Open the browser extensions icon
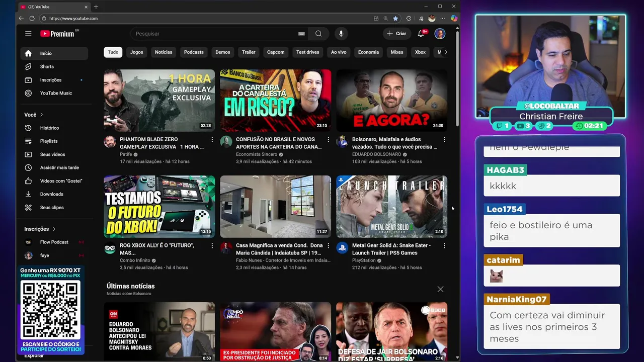The width and height of the screenshot is (644, 362). (409, 18)
